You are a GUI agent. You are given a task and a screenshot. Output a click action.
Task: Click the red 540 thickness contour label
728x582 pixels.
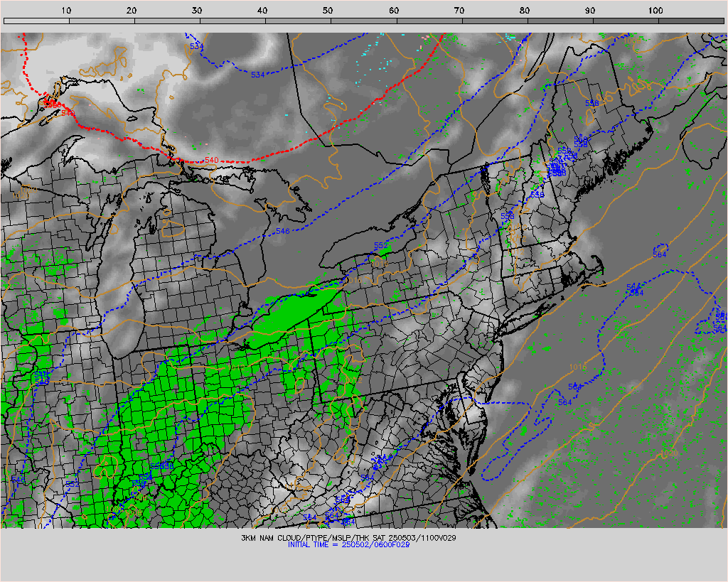(211, 160)
